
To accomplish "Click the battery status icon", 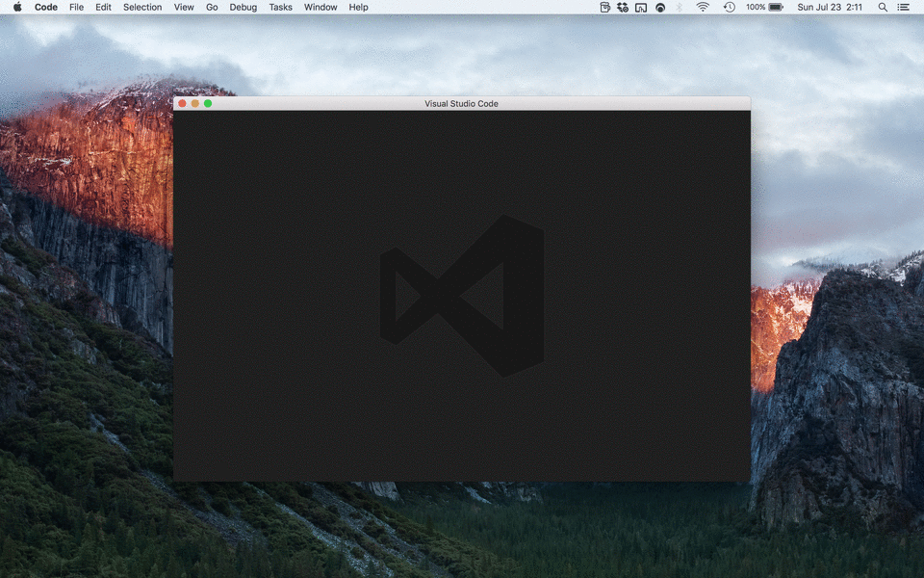I will click(776, 7).
